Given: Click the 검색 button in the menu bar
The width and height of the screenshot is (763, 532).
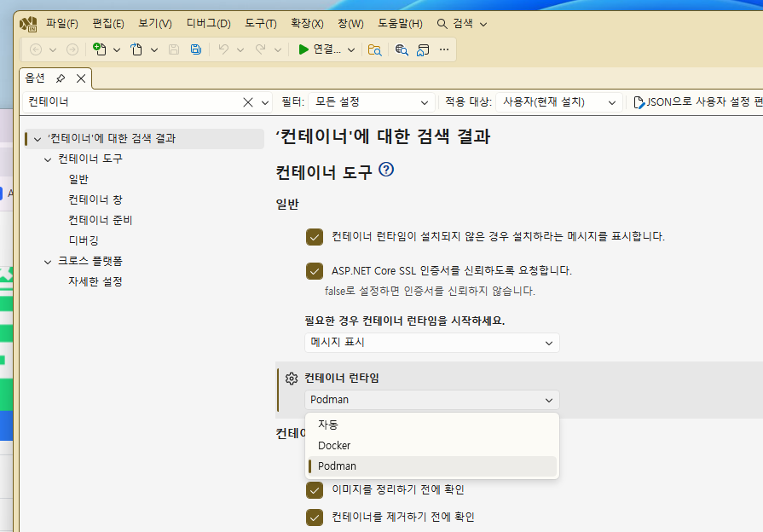Looking at the screenshot, I should [x=463, y=24].
